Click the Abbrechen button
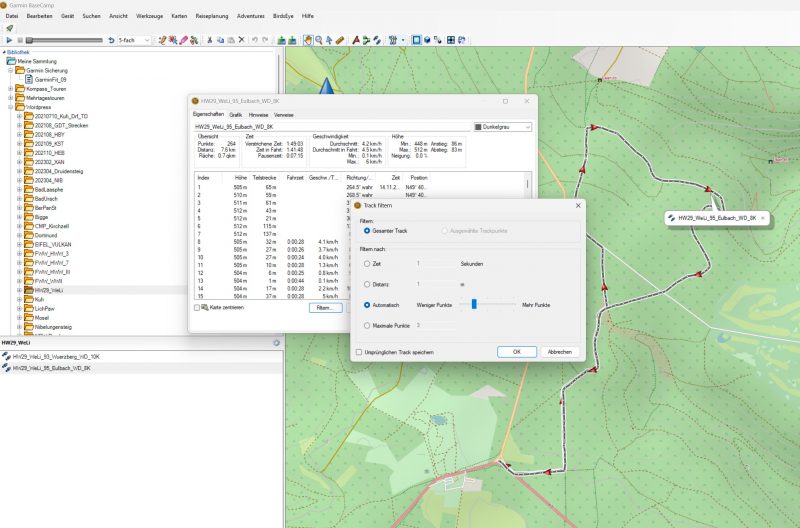This screenshot has width=800, height=528. (560, 352)
